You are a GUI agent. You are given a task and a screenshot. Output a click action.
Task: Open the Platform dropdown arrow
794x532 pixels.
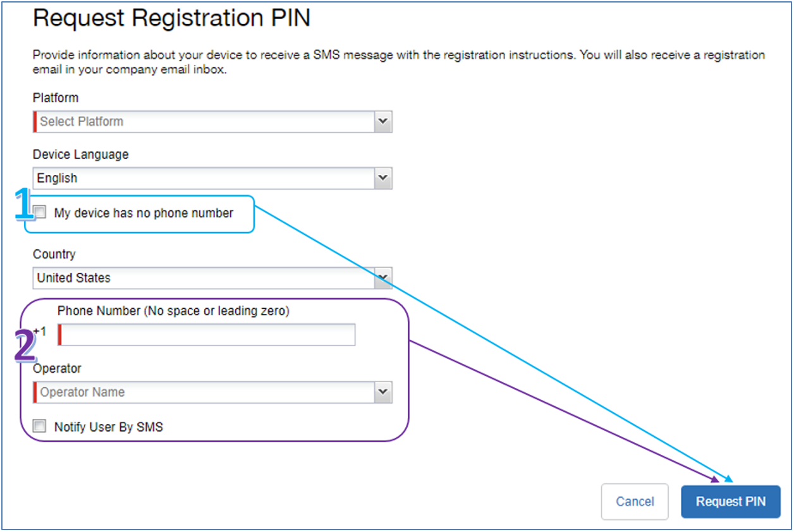pos(383,121)
